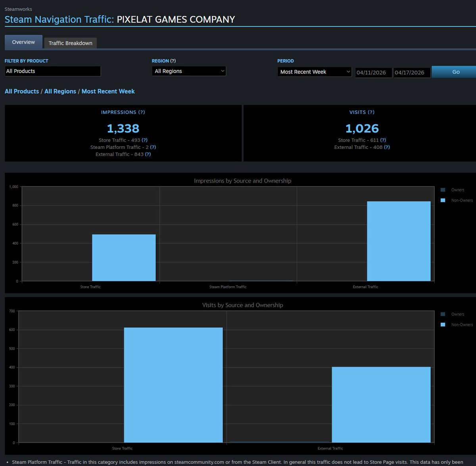This screenshot has height=466, width=476.
Task: Click the Most Recent Week breadcrumb link
Action: [108, 91]
